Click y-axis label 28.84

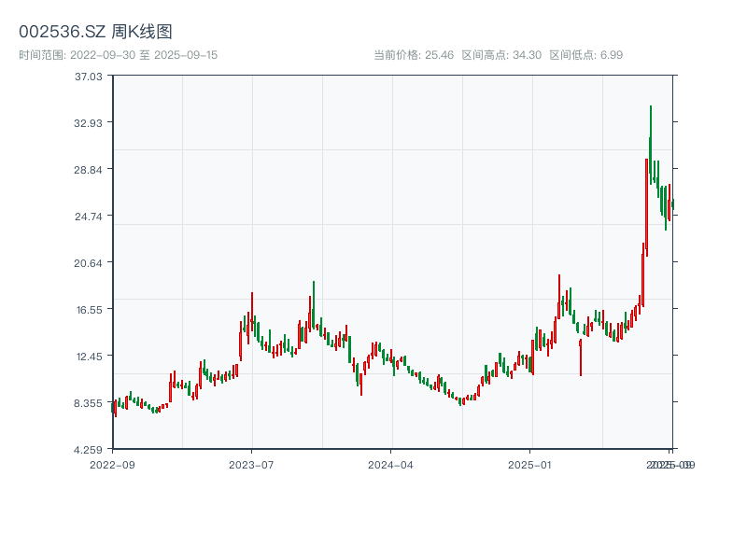[x=88, y=170]
